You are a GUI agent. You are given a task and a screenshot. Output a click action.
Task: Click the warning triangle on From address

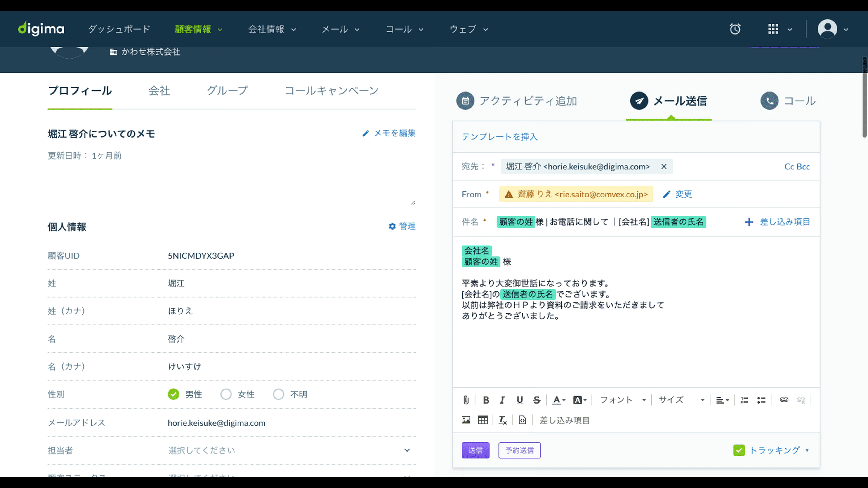509,194
